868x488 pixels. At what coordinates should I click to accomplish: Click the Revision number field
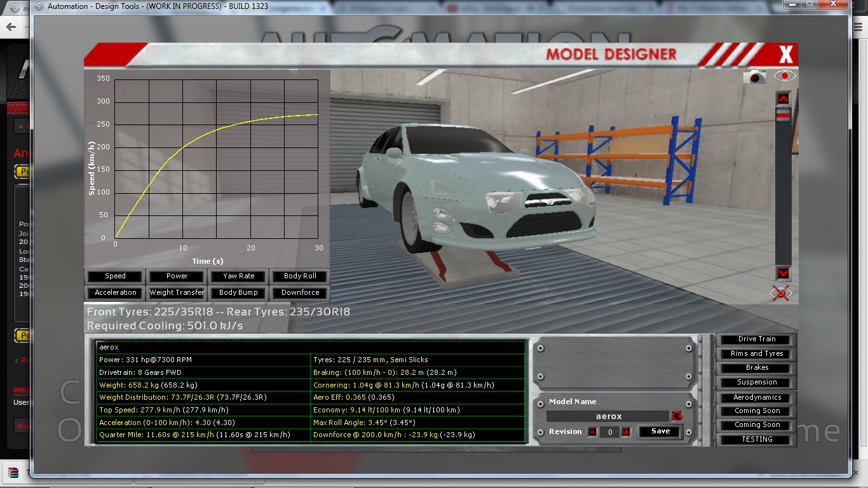(x=609, y=432)
